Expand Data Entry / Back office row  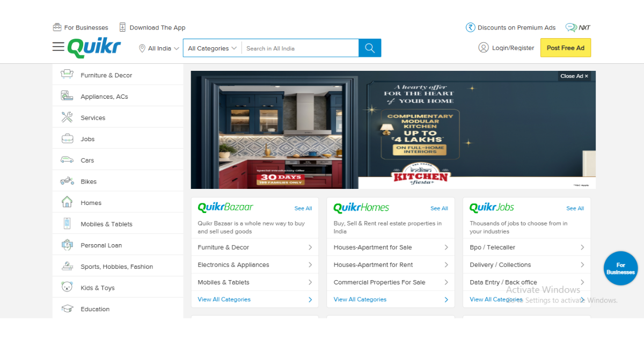tap(526, 282)
